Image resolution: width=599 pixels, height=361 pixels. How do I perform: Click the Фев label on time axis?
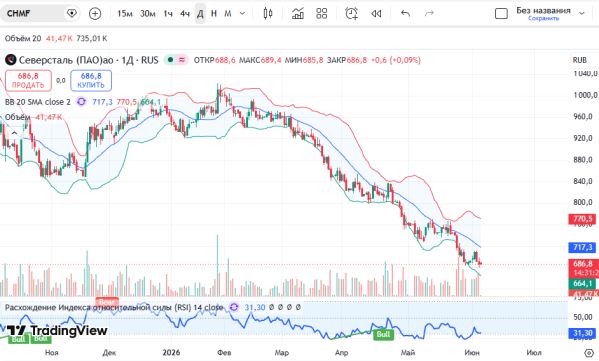(x=224, y=352)
